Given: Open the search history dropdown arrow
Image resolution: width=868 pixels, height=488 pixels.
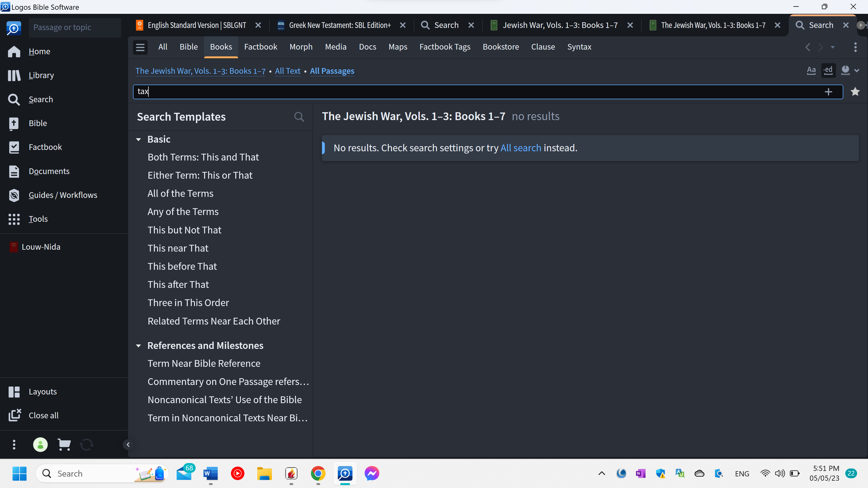Looking at the screenshot, I should pos(833,47).
